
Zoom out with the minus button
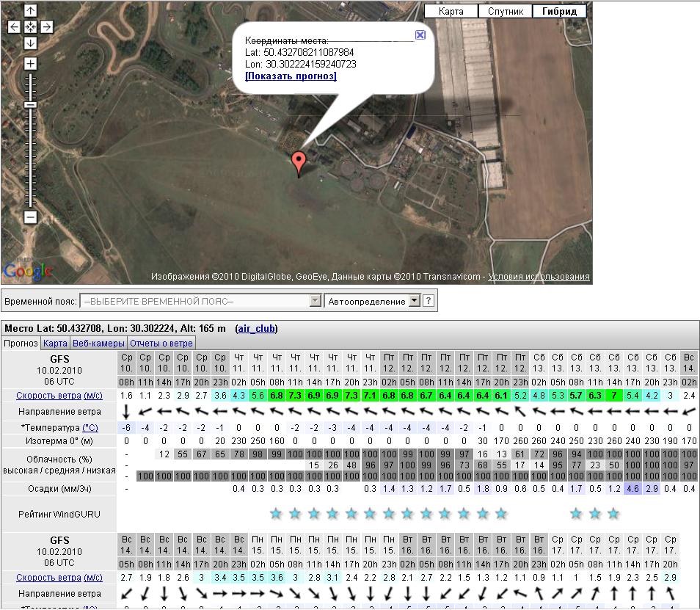click(30, 217)
